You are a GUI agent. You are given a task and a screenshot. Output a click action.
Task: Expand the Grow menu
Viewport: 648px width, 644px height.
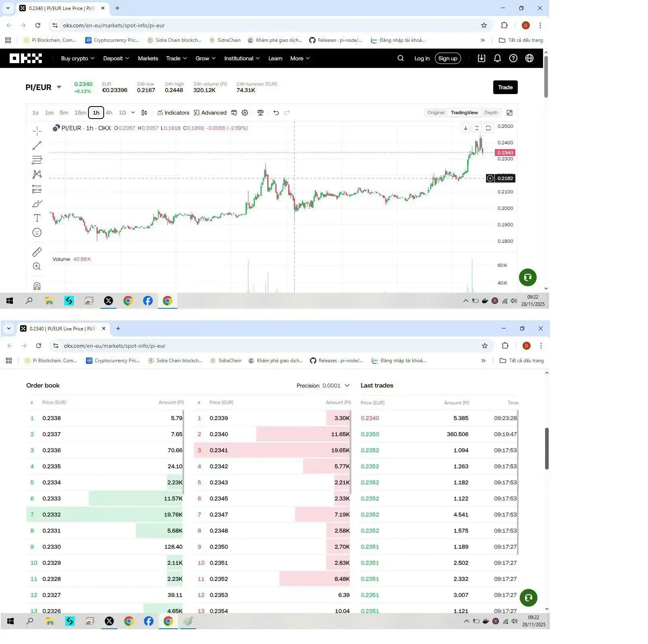click(205, 59)
